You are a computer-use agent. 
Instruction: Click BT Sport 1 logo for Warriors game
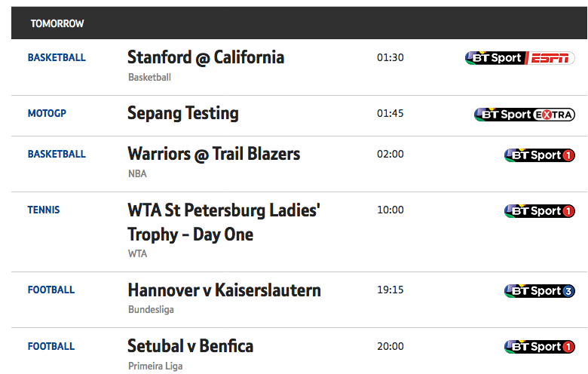(x=539, y=155)
